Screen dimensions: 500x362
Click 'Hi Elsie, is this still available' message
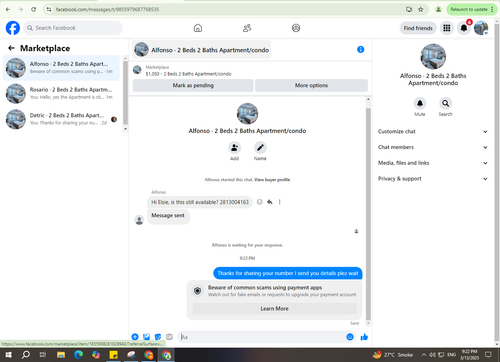(x=200, y=202)
